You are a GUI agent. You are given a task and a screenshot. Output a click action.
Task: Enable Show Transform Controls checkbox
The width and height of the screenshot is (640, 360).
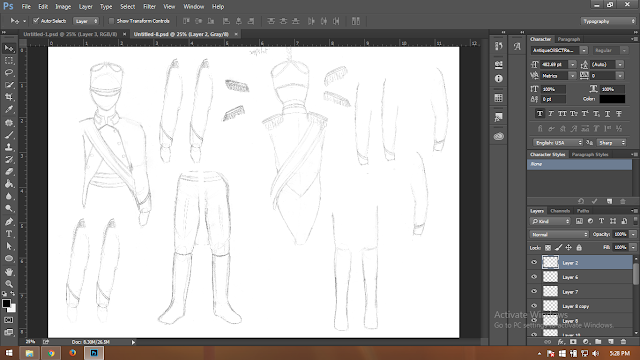point(111,21)
